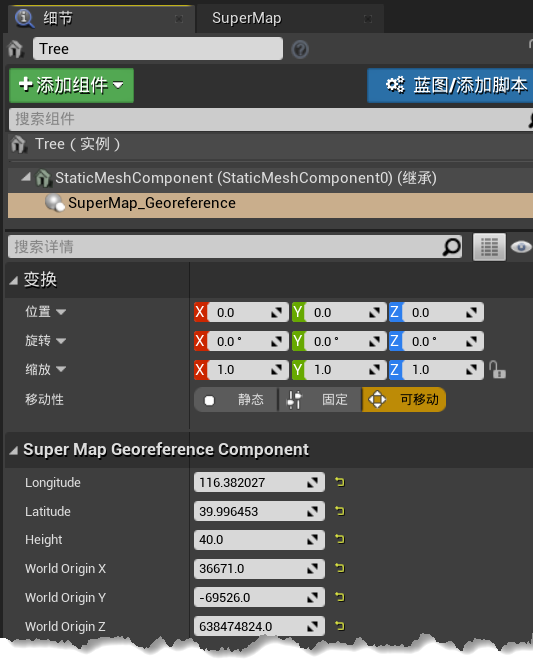Reset Longitude to default with yellow arrow
Screen dimensions: 533x660
point(339,482)
